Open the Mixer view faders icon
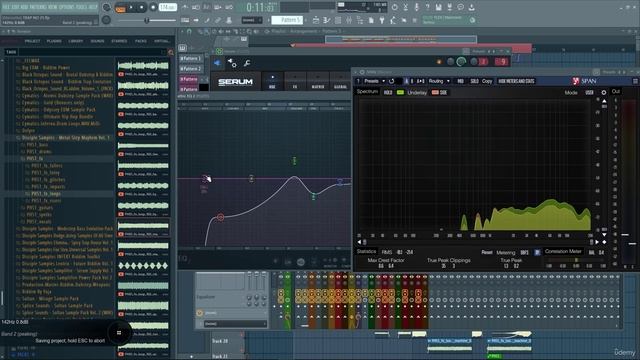 click(x=349, y=20)
